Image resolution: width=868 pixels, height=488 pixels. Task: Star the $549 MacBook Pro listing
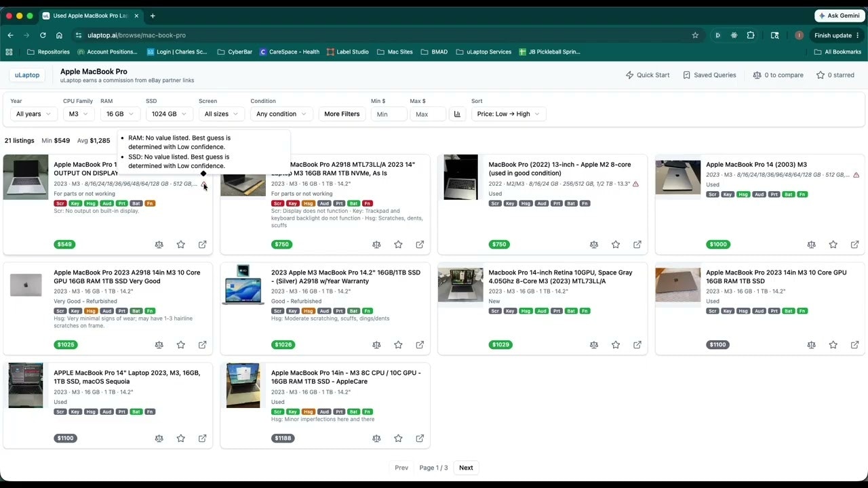click(181, 245)
